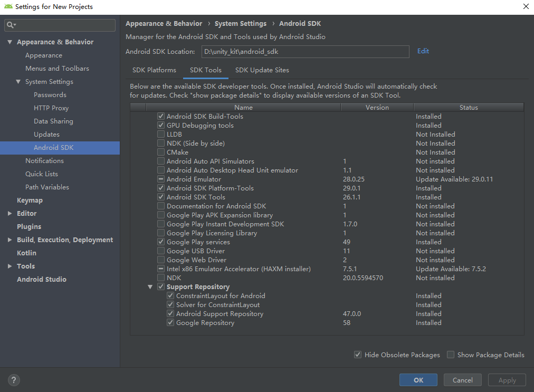Open Quick Lists settings
534x392 pixels.
tap(42, 174)
